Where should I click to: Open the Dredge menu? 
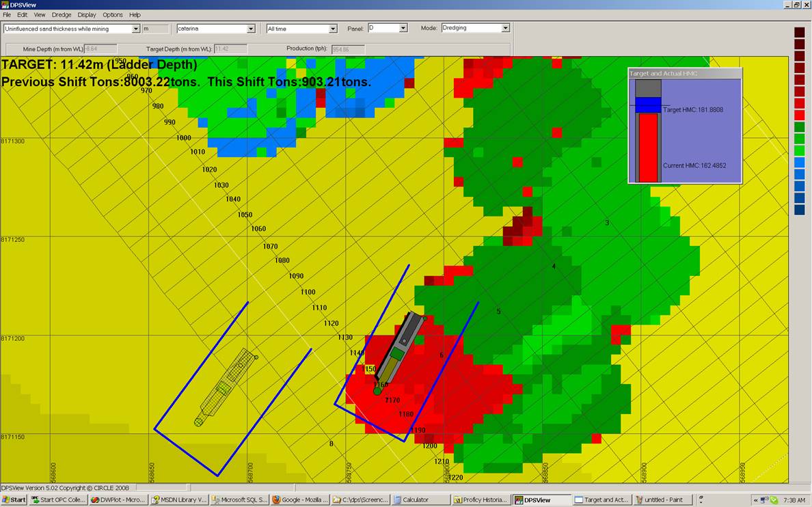(x=61, y=14)
